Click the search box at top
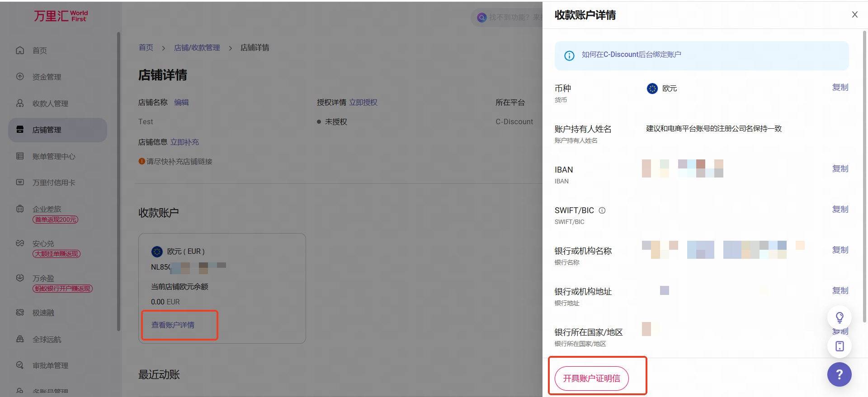This screenshot has height=397, width=868. point(507,17)
